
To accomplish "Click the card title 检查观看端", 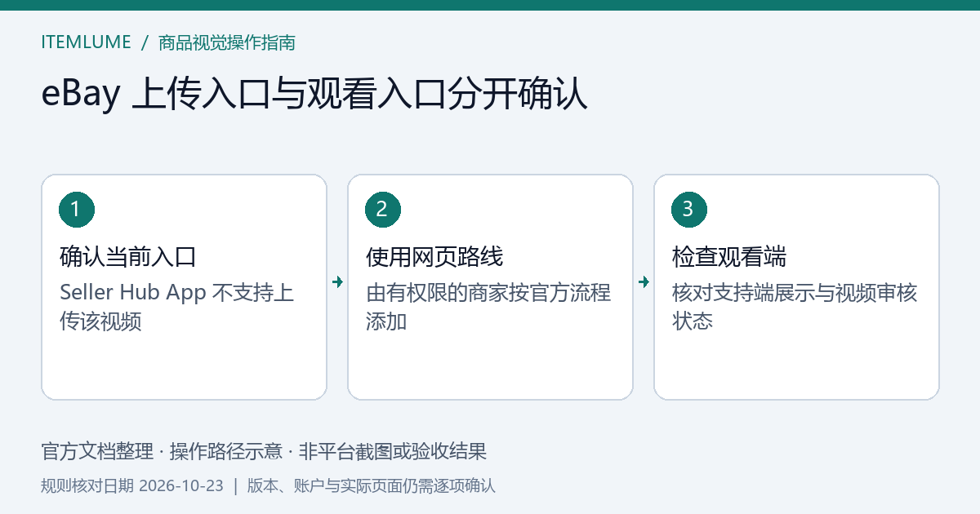I will point(729,258).
